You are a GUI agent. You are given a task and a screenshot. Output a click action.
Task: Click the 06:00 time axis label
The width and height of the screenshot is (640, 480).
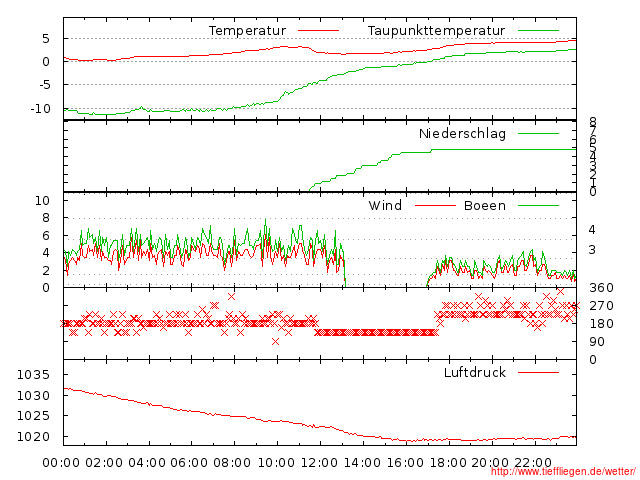[x=189, y=463]
